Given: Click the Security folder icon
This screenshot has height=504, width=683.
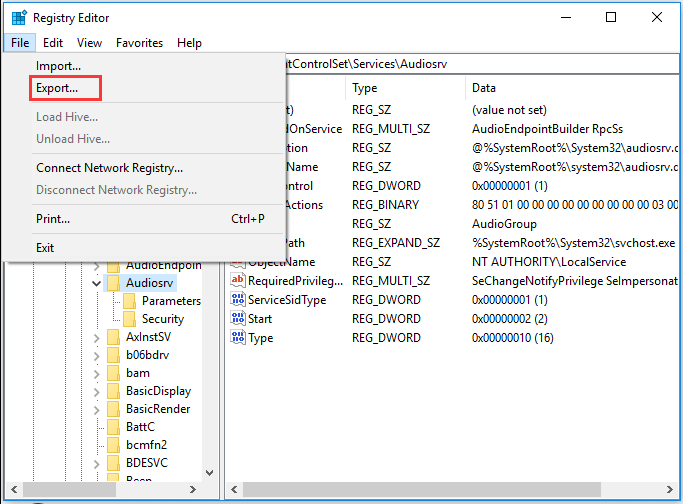Looking at the screenshot, I should pyautogui.click(x=129, y=319).
